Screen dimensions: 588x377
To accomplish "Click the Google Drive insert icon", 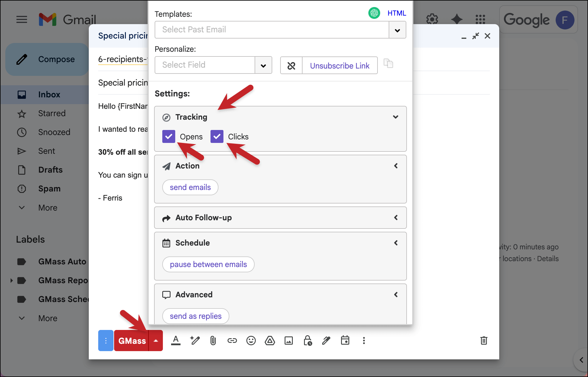I will [x=270, y=341].
